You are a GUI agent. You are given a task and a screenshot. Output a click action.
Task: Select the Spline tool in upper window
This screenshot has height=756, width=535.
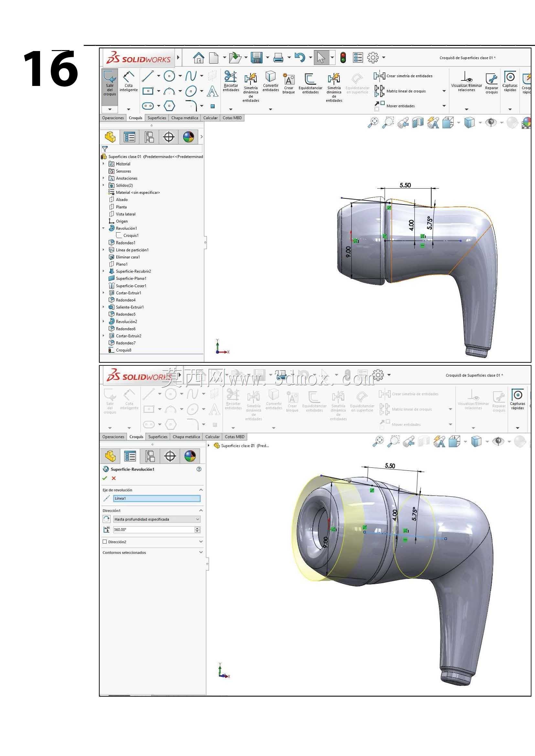coord(191,76)
